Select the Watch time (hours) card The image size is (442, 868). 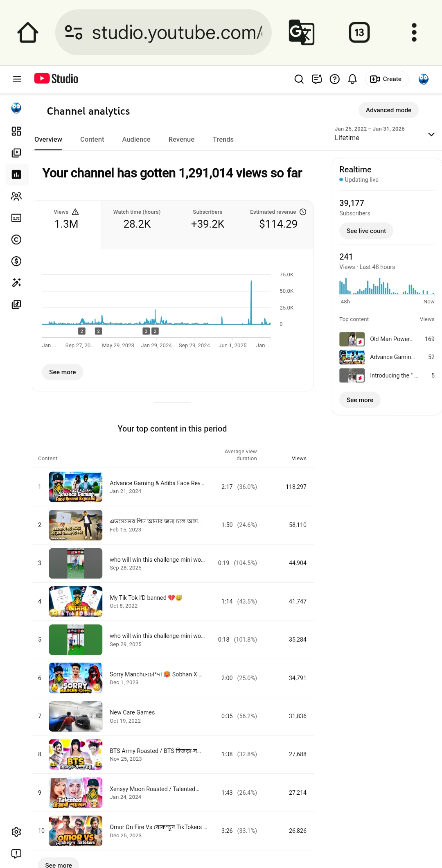[x=137, y=225]
